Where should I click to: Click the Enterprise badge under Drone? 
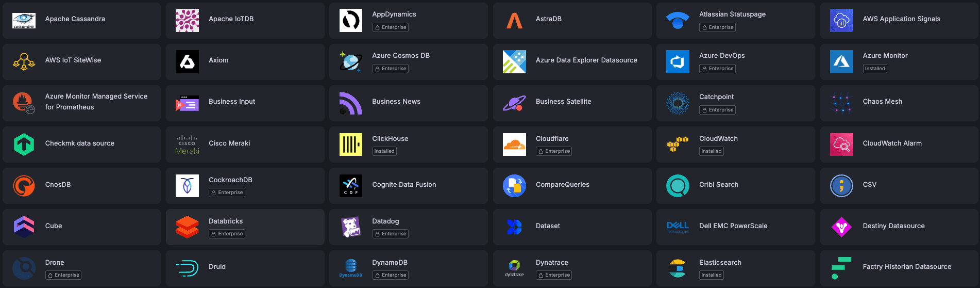(63, 275)
